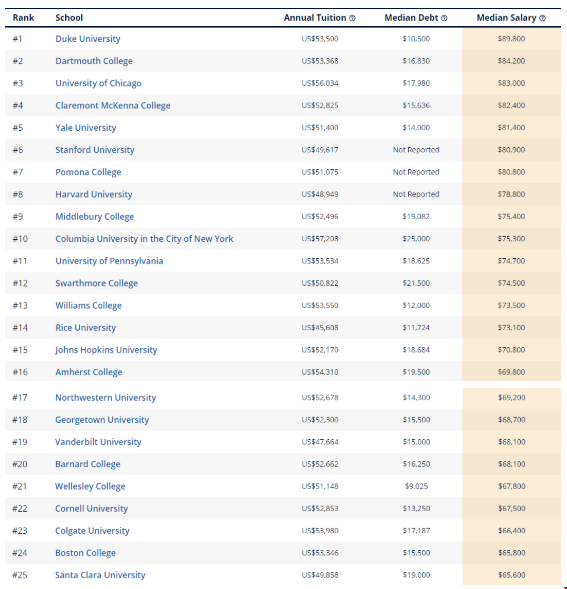Screen dimensions: 567x589
Task: Click Wellesley's median debt $9,025
Action: pos(416,486)
